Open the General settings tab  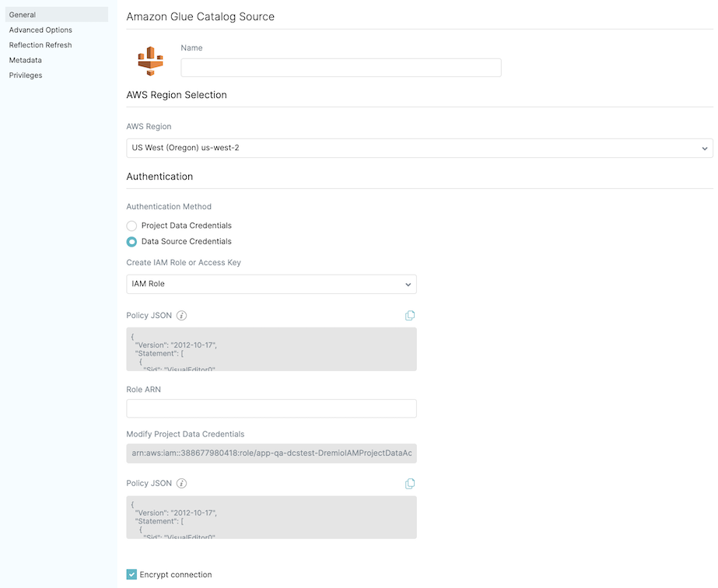click(23, 15)
